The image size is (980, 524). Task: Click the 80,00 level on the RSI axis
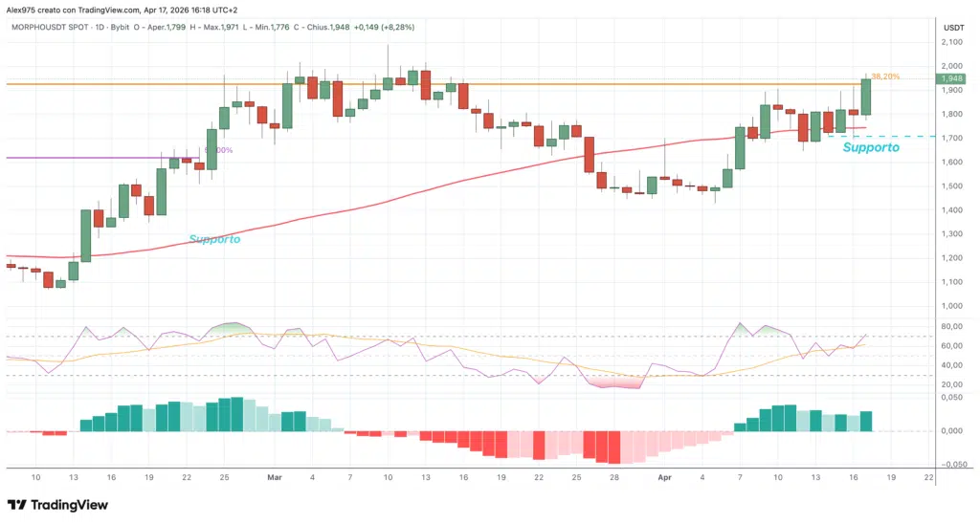pos(952,326)
